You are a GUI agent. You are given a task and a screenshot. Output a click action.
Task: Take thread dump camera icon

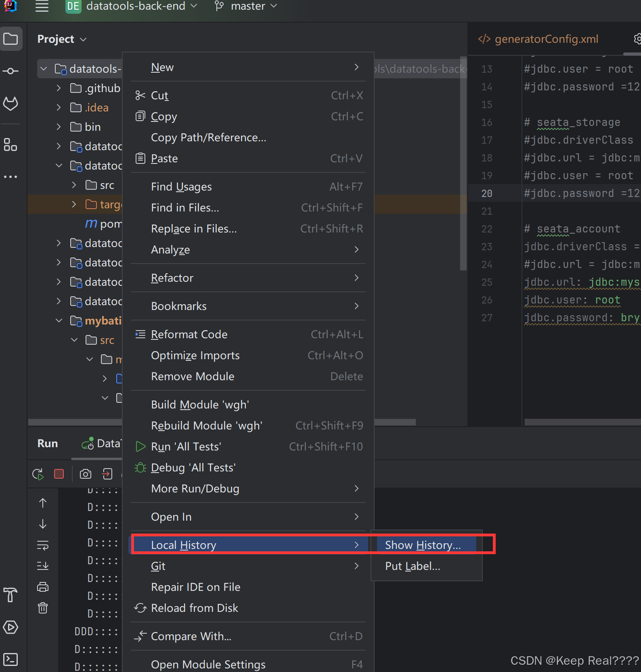(86, 474)
